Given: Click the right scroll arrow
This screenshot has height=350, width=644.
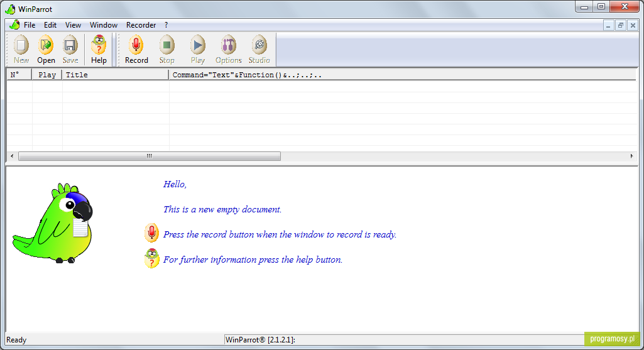Looking at the screenshot, I should coord(631,156).
